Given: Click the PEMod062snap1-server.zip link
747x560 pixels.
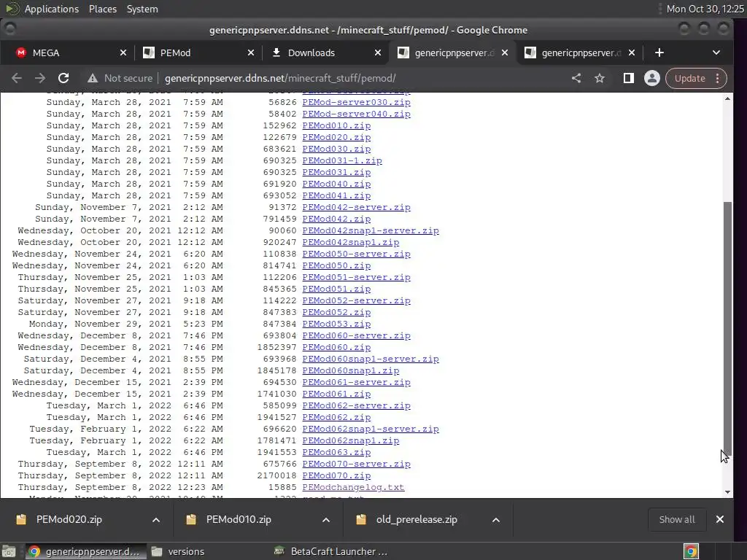Looking at the screenshot, I should point(370,429).
